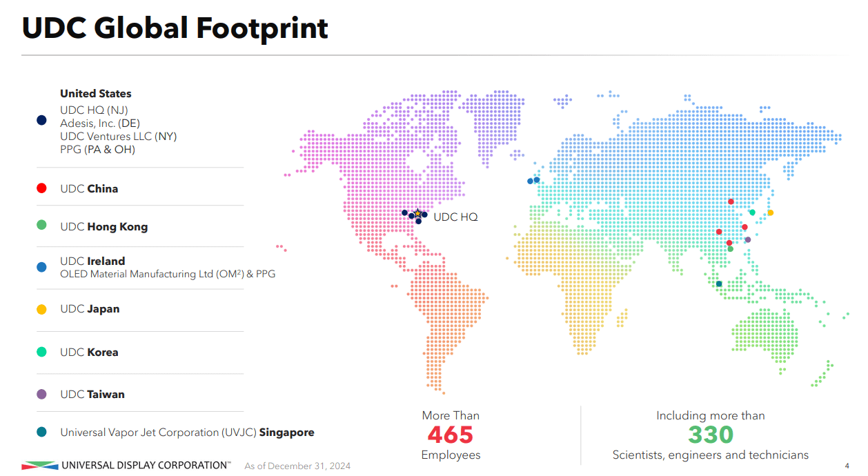Click the "UDC Ventures LLC (NY)" text

pos(118,136)
